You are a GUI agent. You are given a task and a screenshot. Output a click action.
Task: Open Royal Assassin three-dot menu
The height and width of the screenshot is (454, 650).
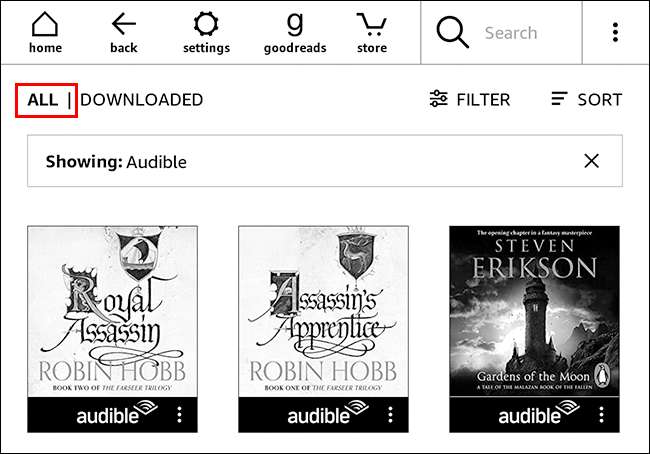179,415
